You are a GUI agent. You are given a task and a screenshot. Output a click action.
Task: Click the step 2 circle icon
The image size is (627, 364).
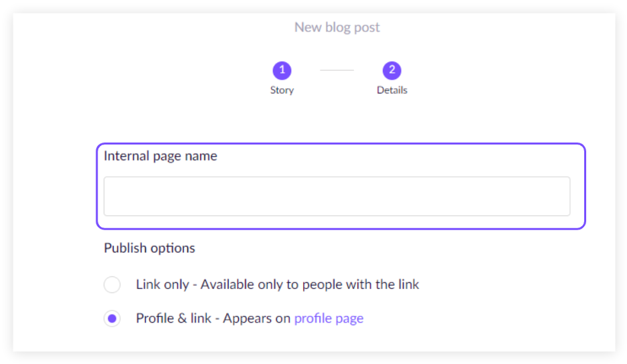coord(391,70)
